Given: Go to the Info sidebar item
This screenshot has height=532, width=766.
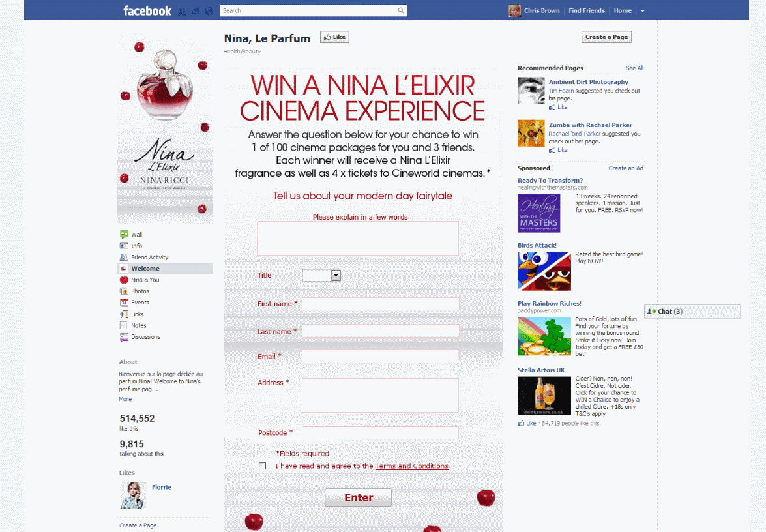Looking at the screenshot, I should (x=136, y=246).
